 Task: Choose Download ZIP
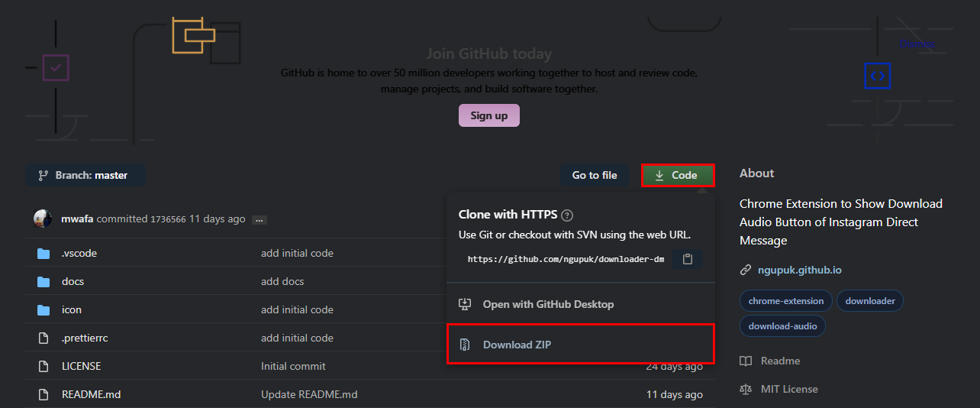pyautogui.click(x=581, y=345)
